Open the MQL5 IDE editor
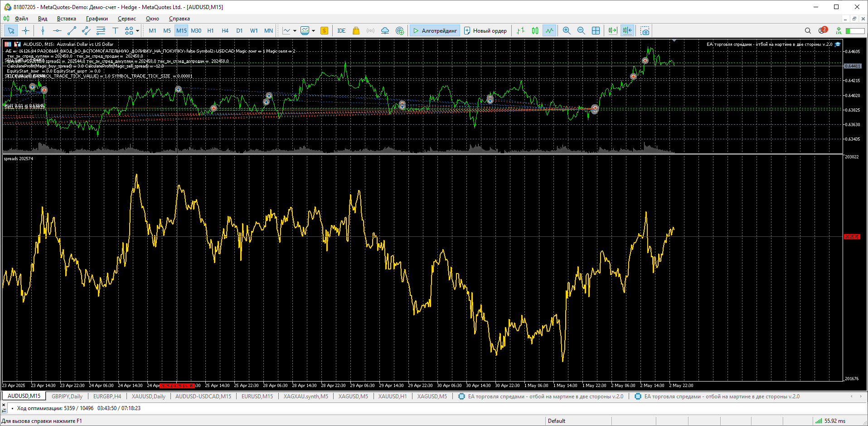 (x=341, y=31)
